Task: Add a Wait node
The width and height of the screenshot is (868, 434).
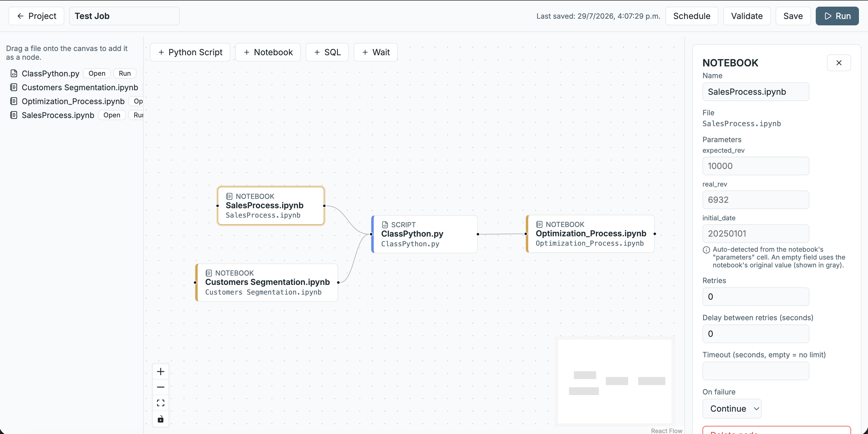Action: pos(376,52)
